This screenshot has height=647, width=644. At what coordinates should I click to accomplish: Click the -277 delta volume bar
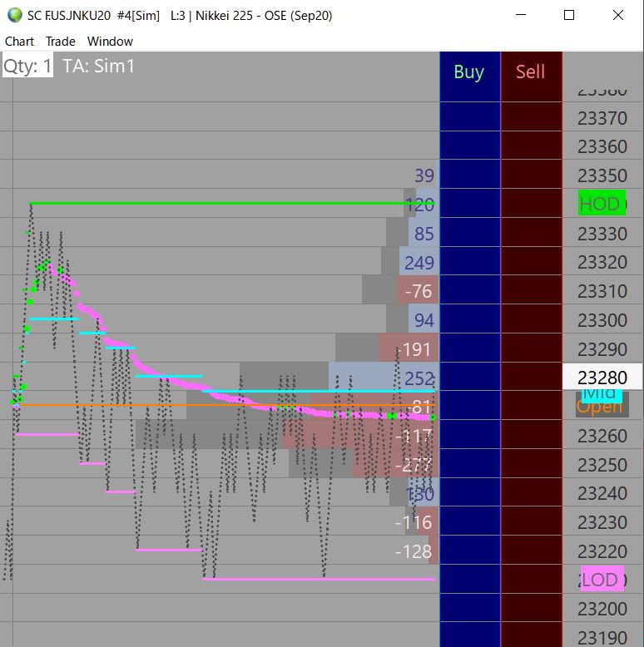tap(395, 463)
